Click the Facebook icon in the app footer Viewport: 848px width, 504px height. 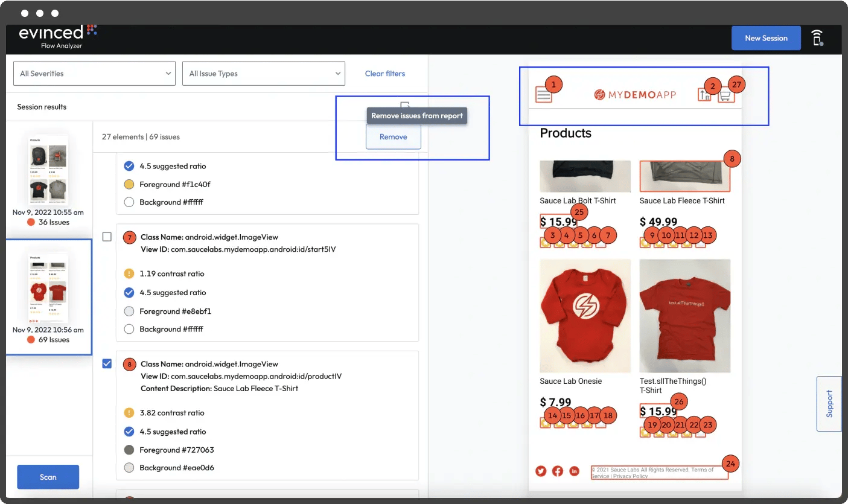558,471
